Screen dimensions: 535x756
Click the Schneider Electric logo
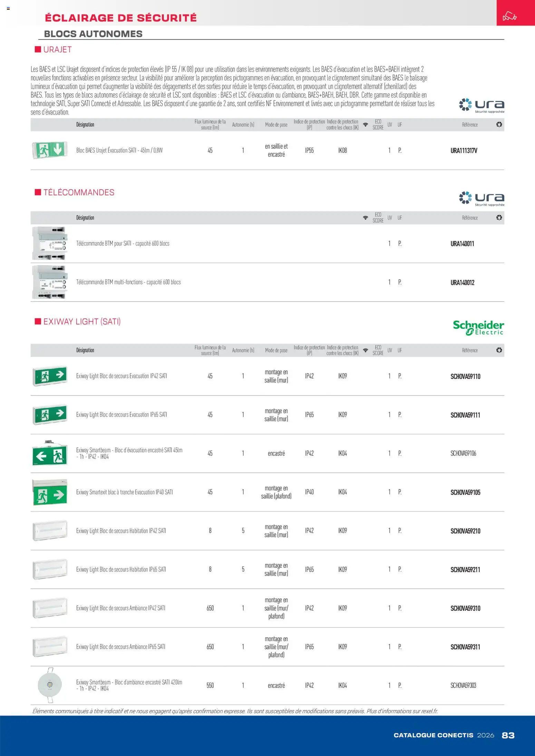pyautogui.click(x=478, y=327)
